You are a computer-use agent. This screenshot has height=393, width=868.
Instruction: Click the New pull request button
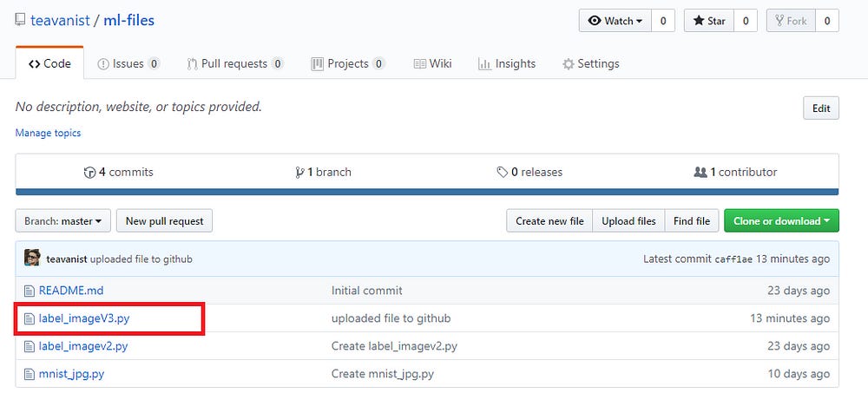click(164, 221)
